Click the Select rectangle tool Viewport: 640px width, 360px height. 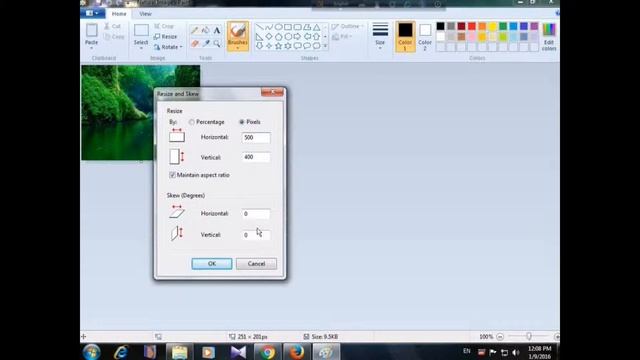[141, 30]
